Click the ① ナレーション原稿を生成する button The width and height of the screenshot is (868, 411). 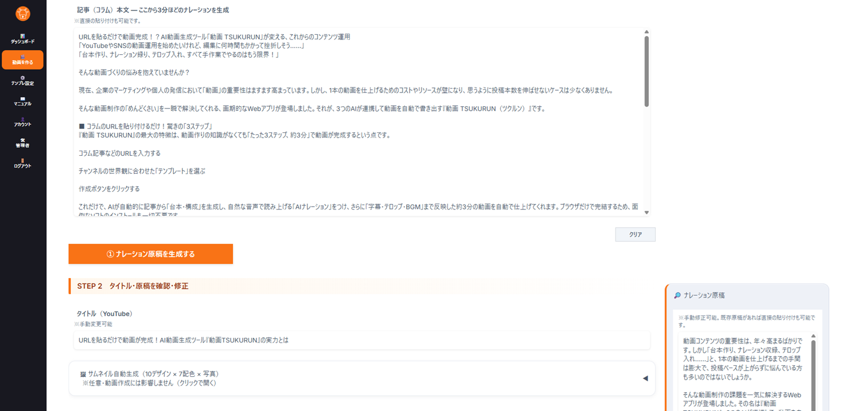pyautogui.click(x=151, y=254)
